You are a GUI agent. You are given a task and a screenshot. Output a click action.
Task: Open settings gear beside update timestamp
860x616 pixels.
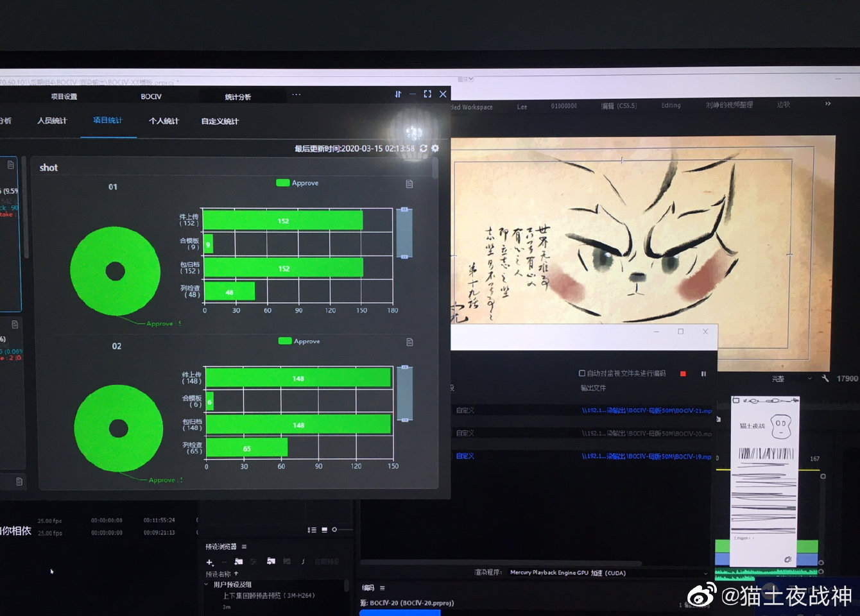point(435,148)
